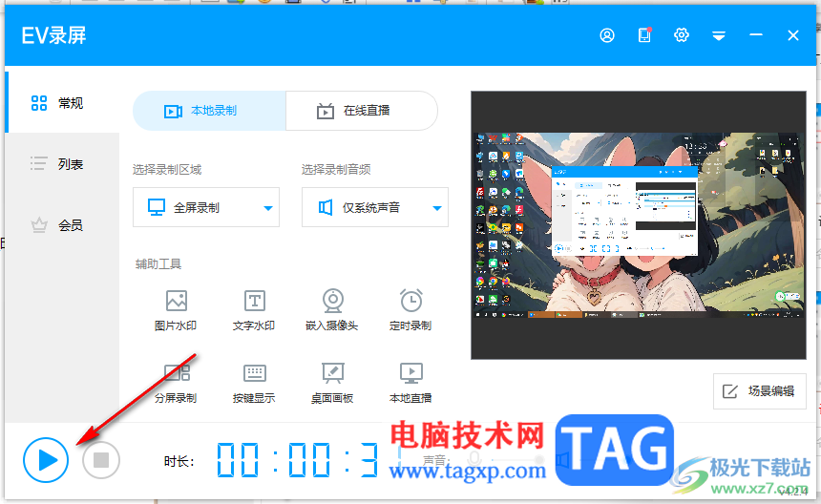Close the EV录屏 window

pyautogui.click(x=792, y=35)
